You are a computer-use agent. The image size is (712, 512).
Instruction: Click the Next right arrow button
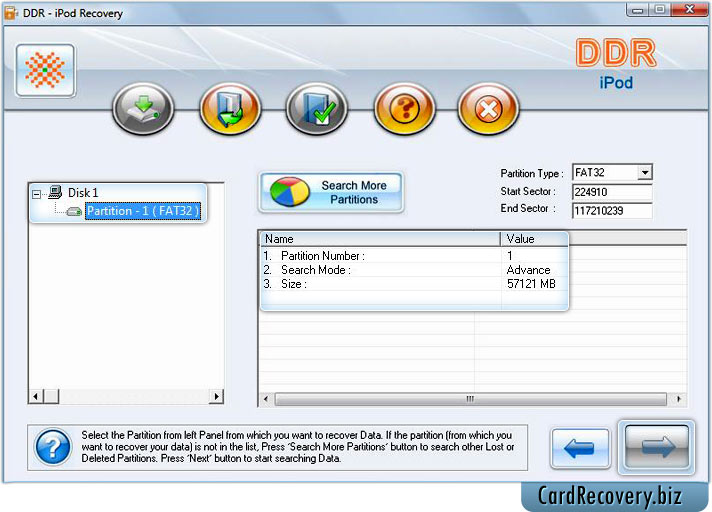(657, 447)
